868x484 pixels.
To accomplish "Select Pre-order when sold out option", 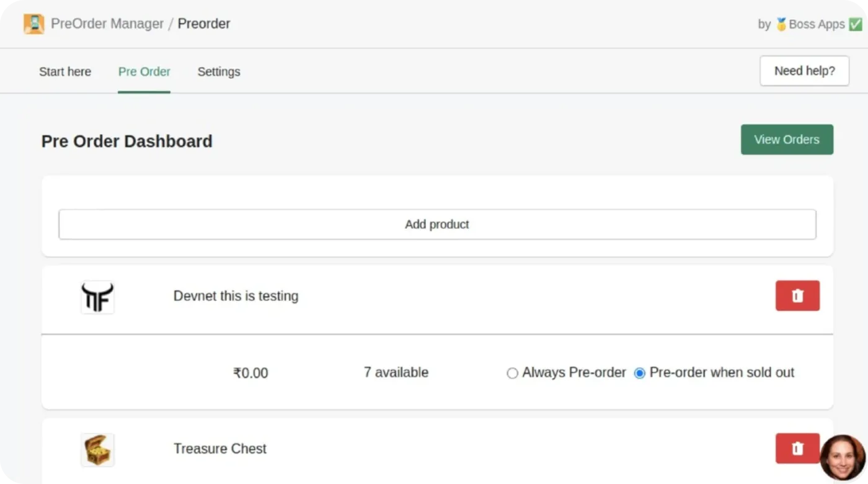I will coord(640,373).
